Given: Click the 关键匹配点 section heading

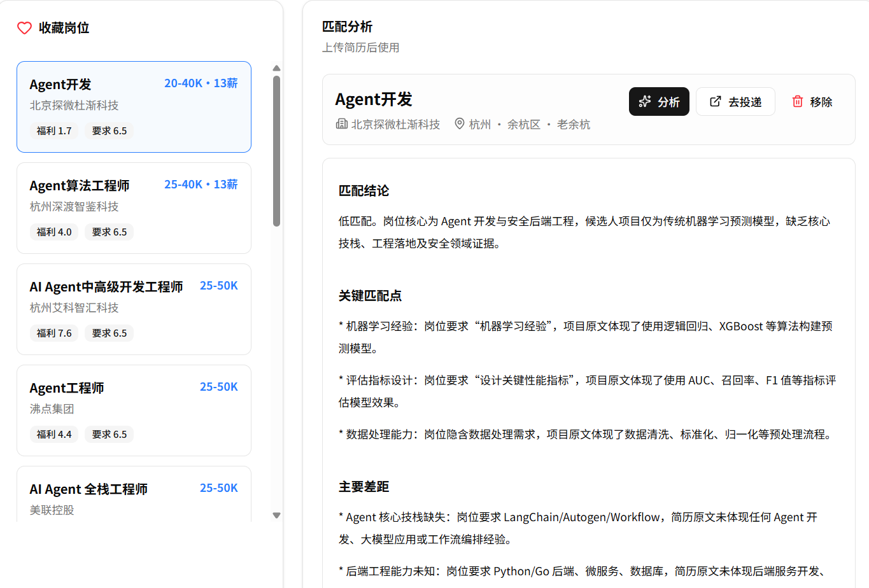Looking at the screenshot, I should click(x=371, y=296).
